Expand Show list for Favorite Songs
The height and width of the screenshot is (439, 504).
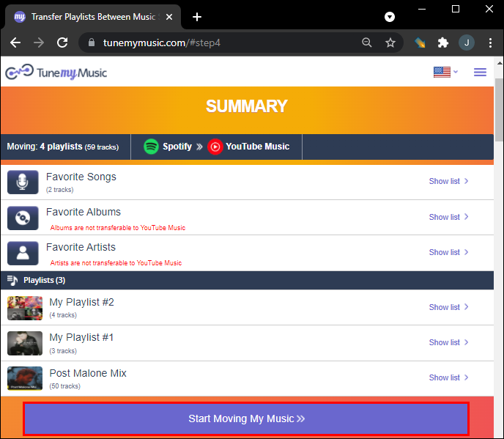[448, 181]
